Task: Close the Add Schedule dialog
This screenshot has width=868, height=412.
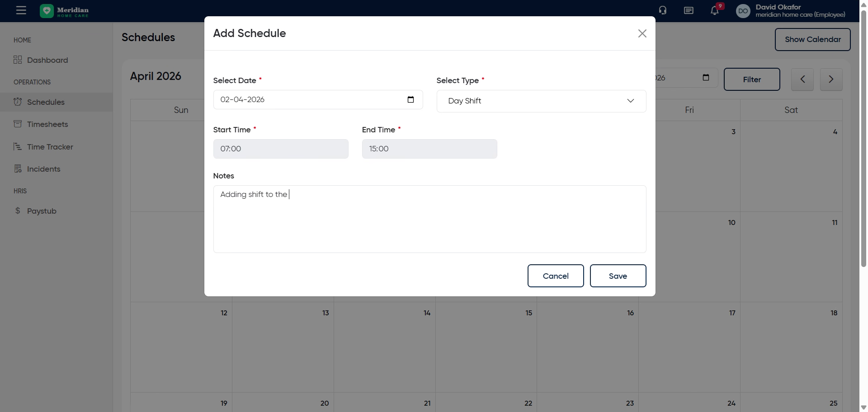Action: pos(642,33)
